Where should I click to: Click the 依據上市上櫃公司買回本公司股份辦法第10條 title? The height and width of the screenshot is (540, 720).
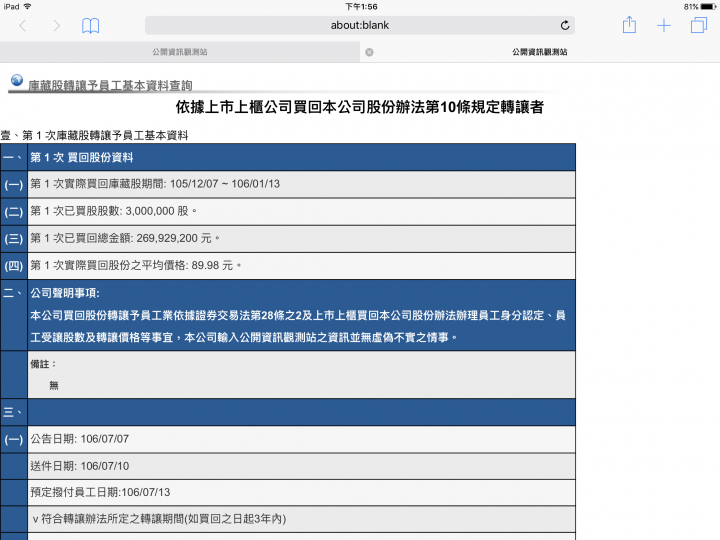click(x=360, y=107)
